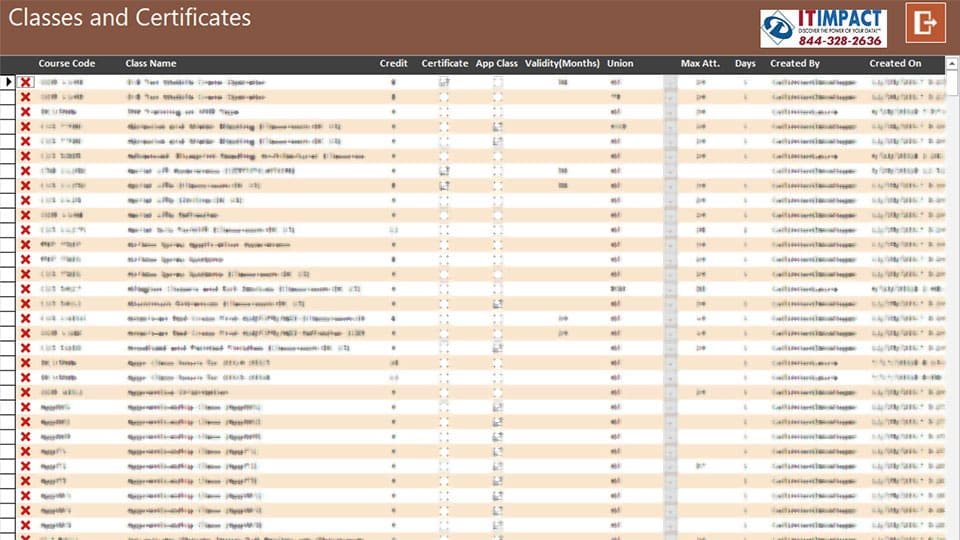Viewport: 960px width, 540px height.
Task: Click the scrollbar up arrow
Action: [952, 63]
